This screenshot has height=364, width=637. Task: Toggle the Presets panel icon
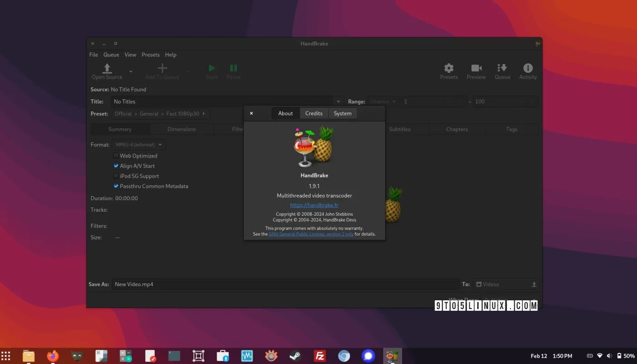(x=449, y=71)
